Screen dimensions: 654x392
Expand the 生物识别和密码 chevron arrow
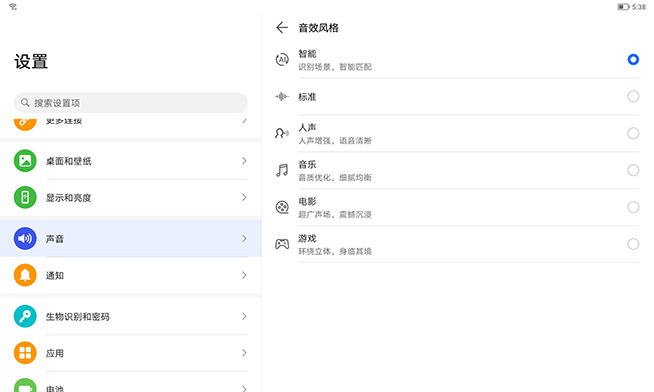244,317
